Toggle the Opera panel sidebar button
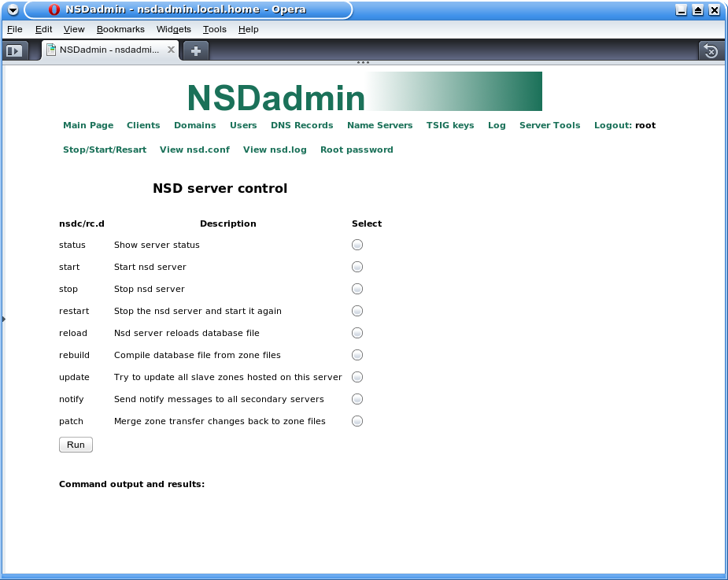 coord(14,50)
